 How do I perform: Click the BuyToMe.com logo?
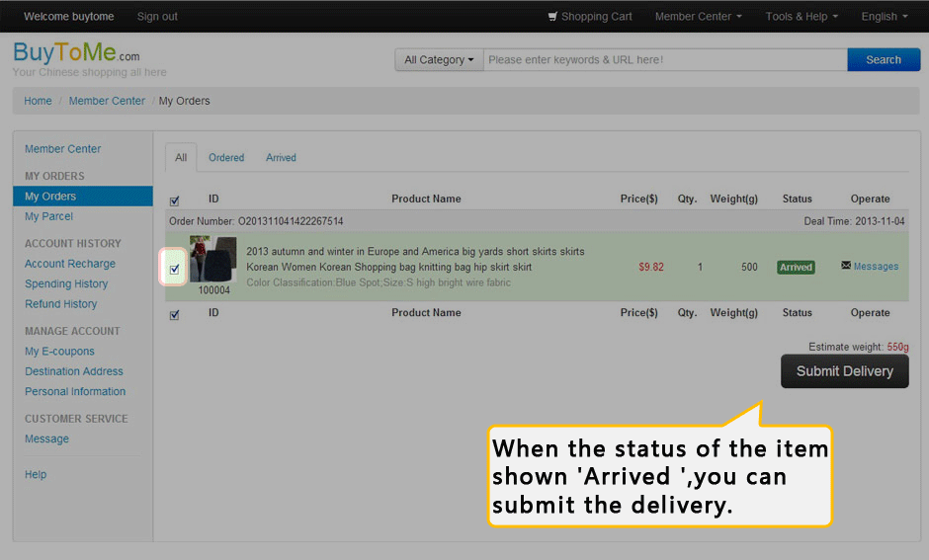click(76, 53)
